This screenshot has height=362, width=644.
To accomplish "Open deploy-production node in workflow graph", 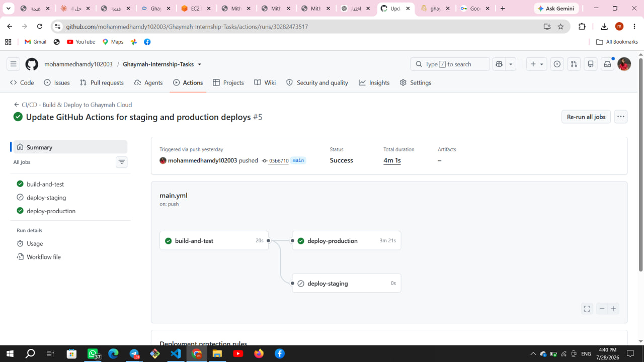I will pyautogui.click(x=347, y=241).
